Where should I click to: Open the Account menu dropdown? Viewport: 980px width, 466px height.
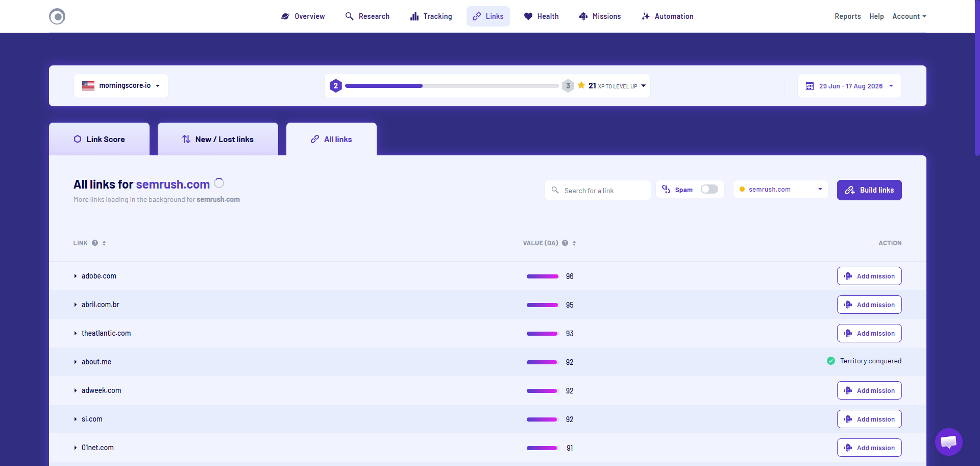(x=909, y=16)
